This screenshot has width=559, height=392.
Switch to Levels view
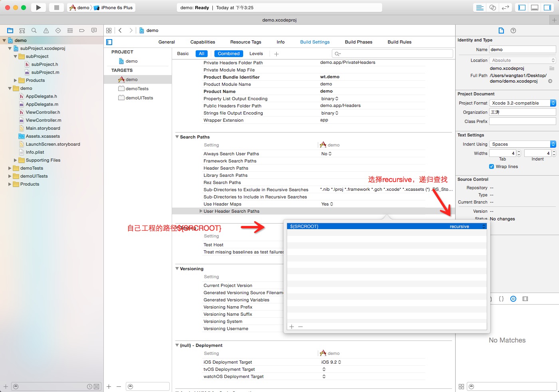[x=256, y=53]
